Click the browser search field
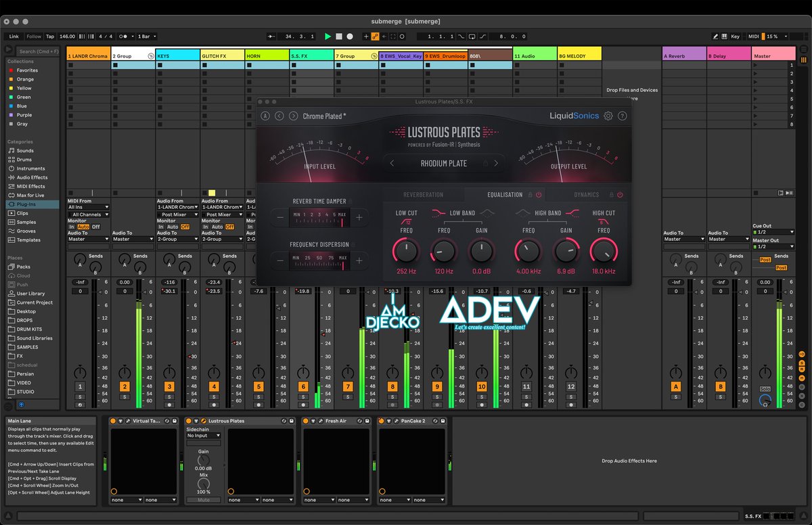Image resolution: width=812 pixels, height=525 pixels. point(39,51)
